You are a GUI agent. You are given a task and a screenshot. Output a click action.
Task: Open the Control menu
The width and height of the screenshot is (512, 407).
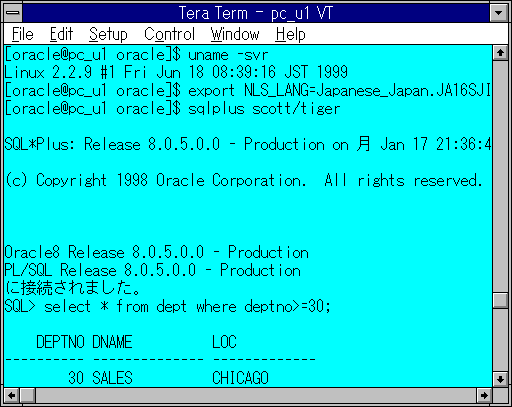tap(169, 34)
